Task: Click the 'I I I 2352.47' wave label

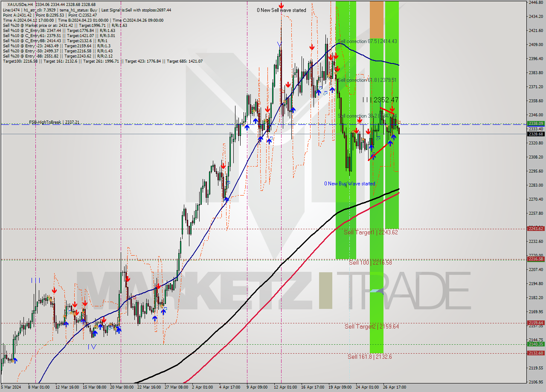Action: click(380, 100)
